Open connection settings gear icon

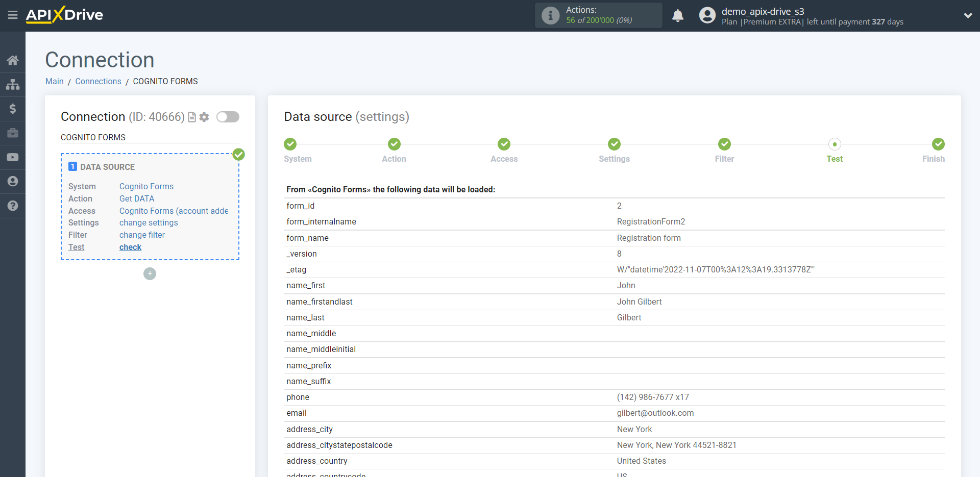pos(204,117)
